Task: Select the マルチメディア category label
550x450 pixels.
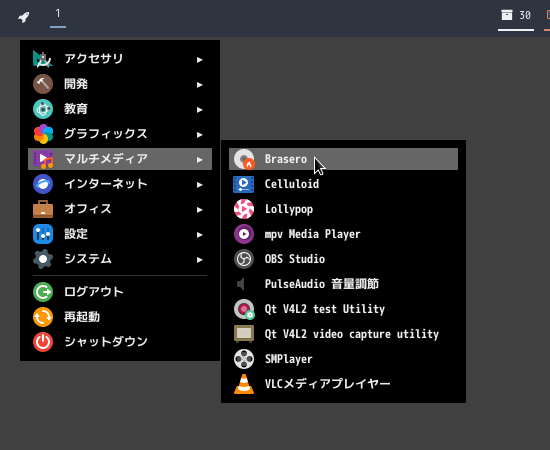Action: (x=106, y=159)
